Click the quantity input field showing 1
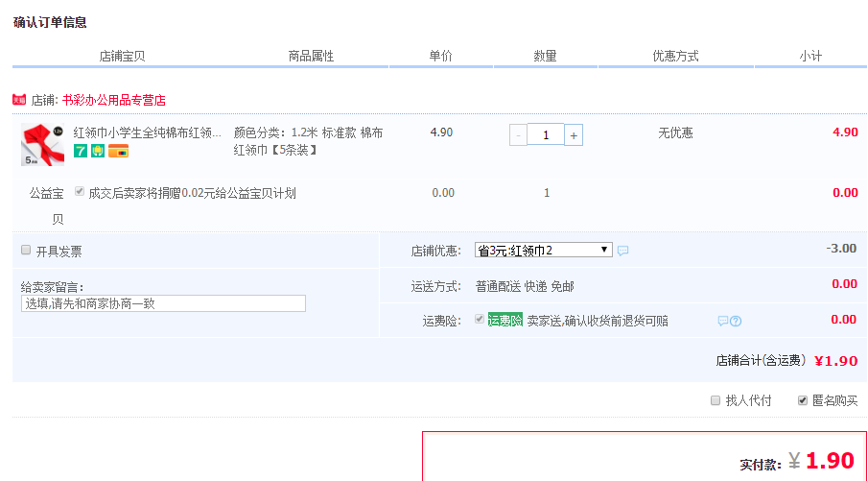 click(546, 134)
